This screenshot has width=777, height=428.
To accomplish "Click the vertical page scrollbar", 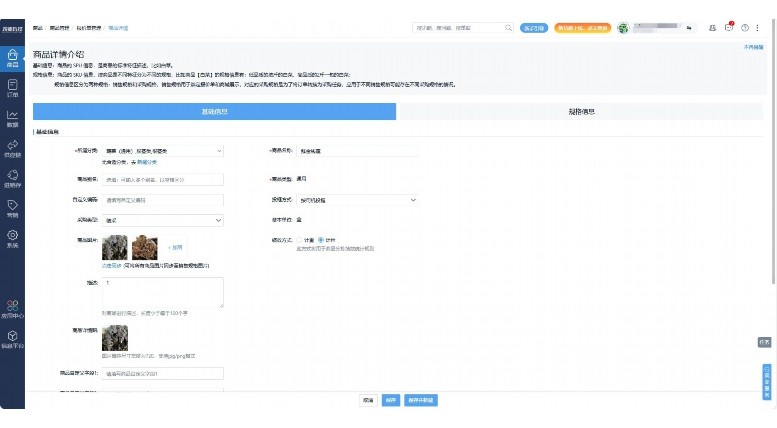I will (x=774, y=151).
